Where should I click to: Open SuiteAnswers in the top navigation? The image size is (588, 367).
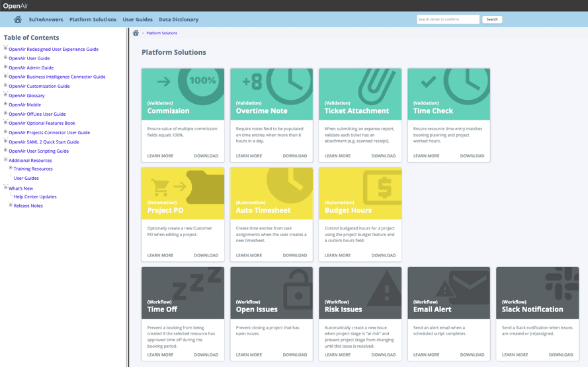point(46,19)
